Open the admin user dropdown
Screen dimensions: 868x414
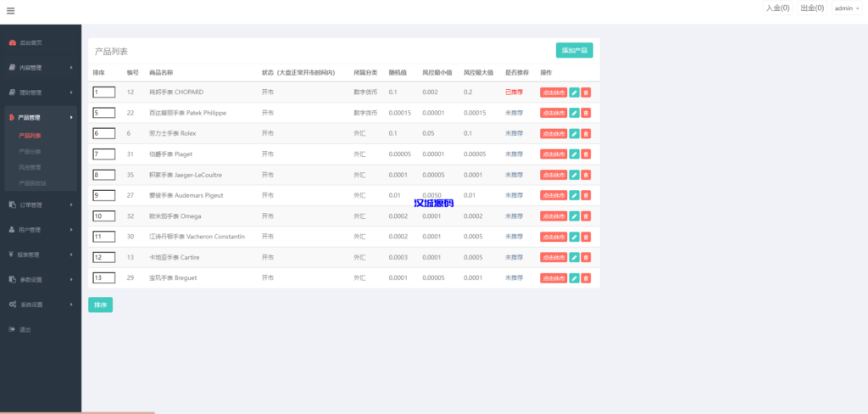coord(847,8)
